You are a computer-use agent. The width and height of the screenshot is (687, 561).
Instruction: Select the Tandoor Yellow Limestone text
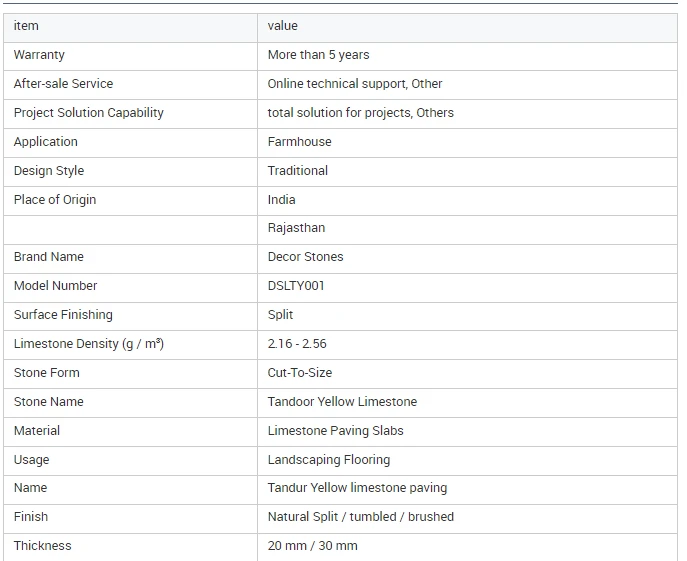(342, 401)
